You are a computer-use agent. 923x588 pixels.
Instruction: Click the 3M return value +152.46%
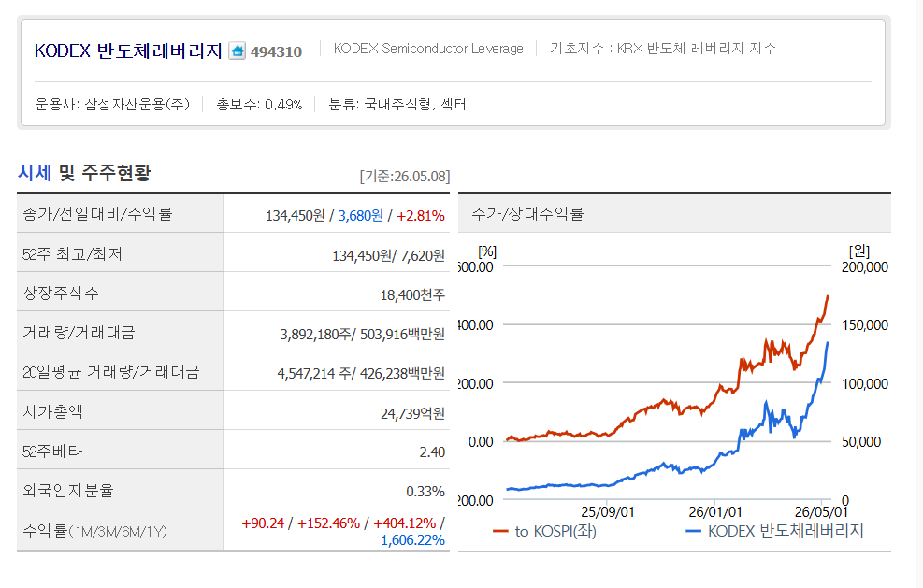tap(328, 523)
